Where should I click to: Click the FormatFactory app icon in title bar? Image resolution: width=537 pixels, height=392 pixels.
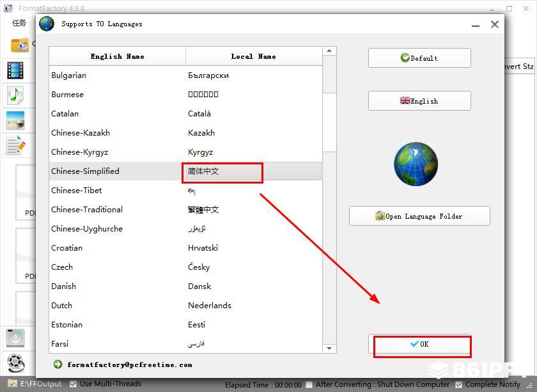8,8
